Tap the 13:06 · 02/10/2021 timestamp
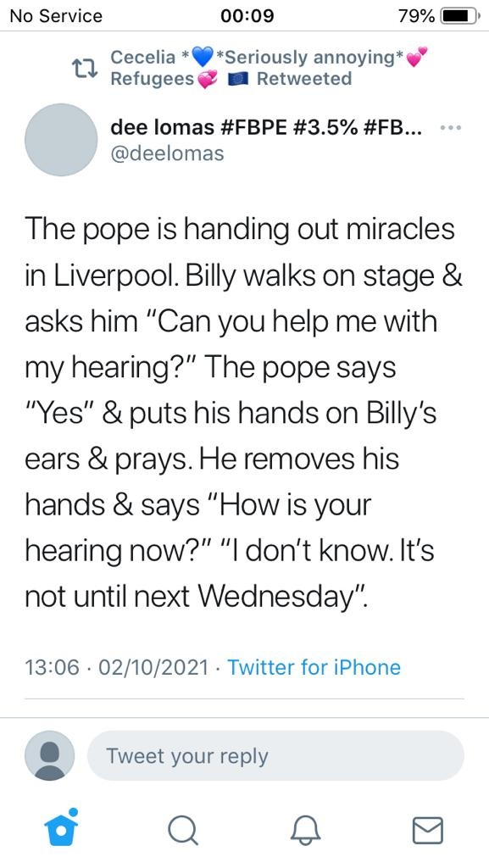 pos(117,667)
